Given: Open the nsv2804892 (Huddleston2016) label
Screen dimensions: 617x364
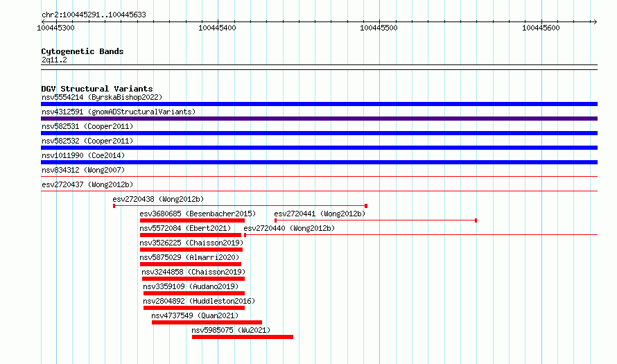Looking at the screenshot, I should [x=199, y=301].
